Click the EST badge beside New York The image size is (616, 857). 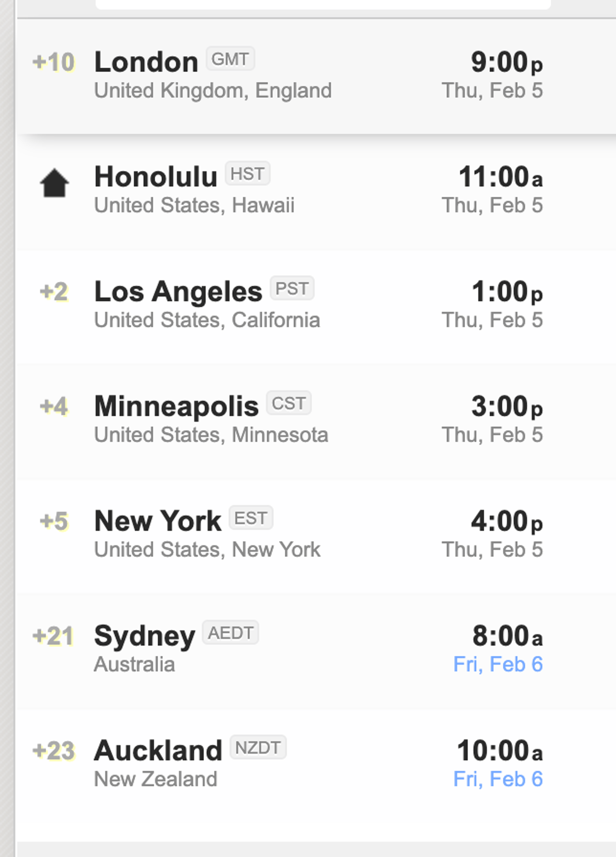pos(251,518)
